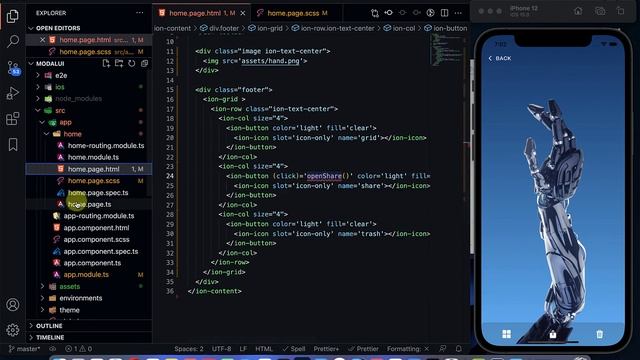
Task: Click the notifications bell in status bar
Action: point(458,349)
